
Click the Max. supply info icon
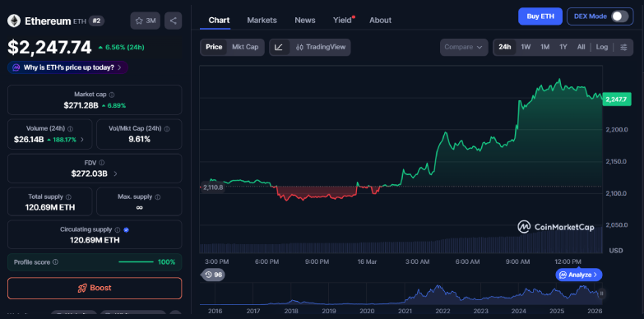[158, 197]
